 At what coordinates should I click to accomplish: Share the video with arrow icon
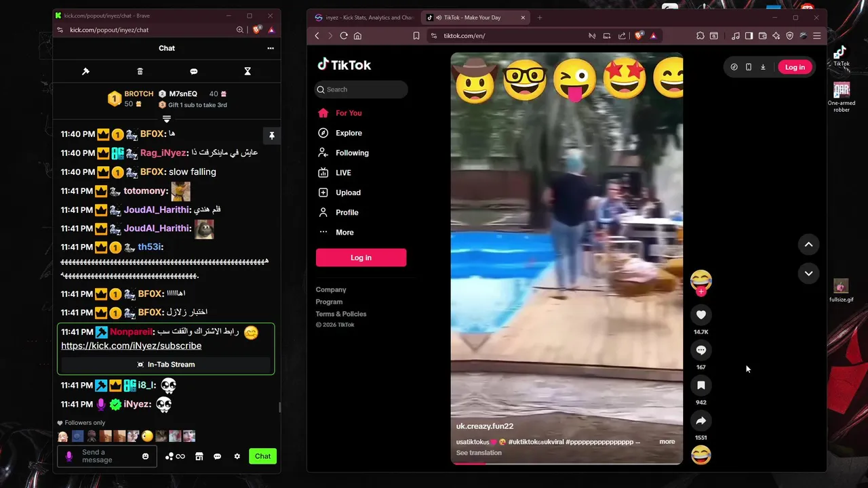[701, 421]
